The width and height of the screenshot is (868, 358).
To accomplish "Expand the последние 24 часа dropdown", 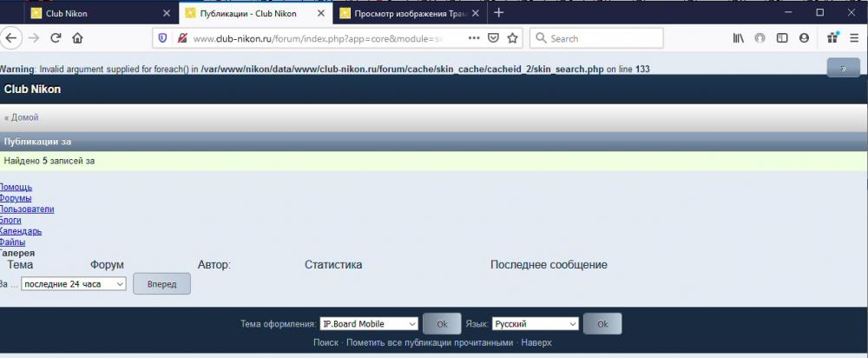I will [x=74, y=284].
